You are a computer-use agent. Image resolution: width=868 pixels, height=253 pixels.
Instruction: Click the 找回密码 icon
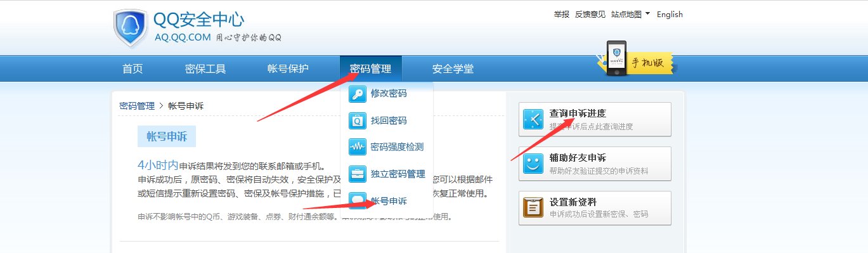click(x=358, y=120)
